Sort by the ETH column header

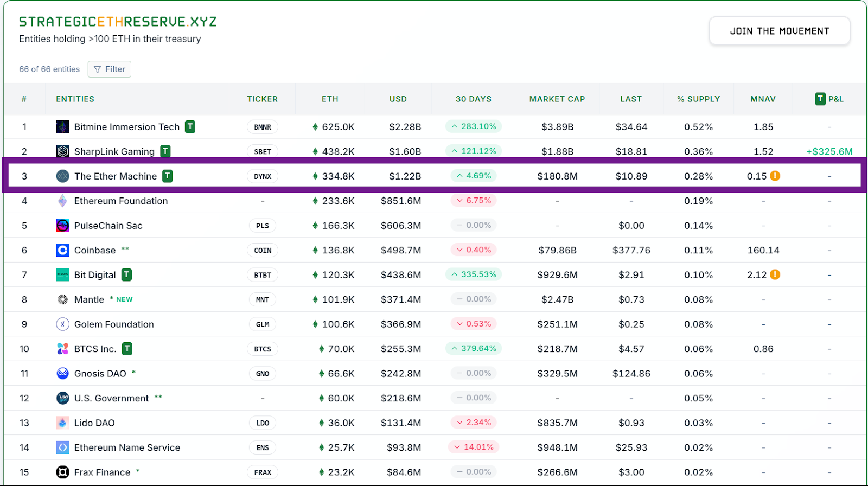coord(330,99)
